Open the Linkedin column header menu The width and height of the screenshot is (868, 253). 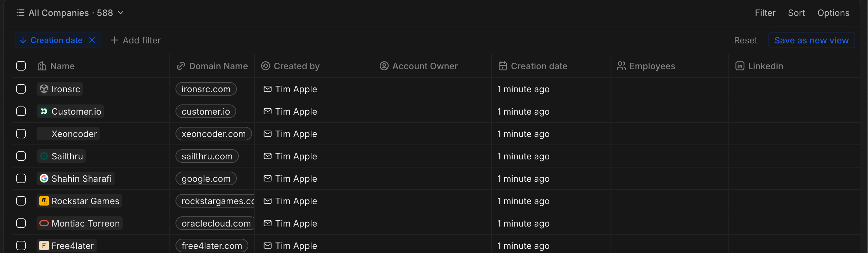coord(795,66)
